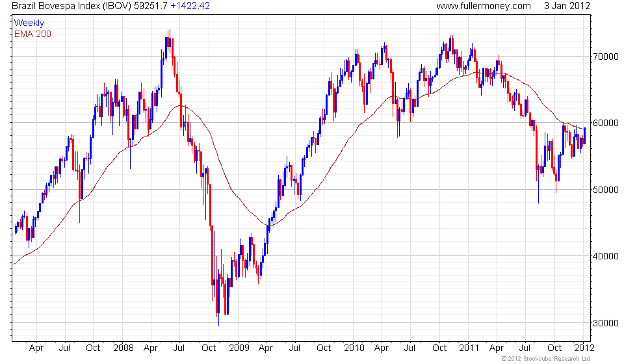Click the +1422.42 change value
Screen dimensions: 624x364
(190, 6)
